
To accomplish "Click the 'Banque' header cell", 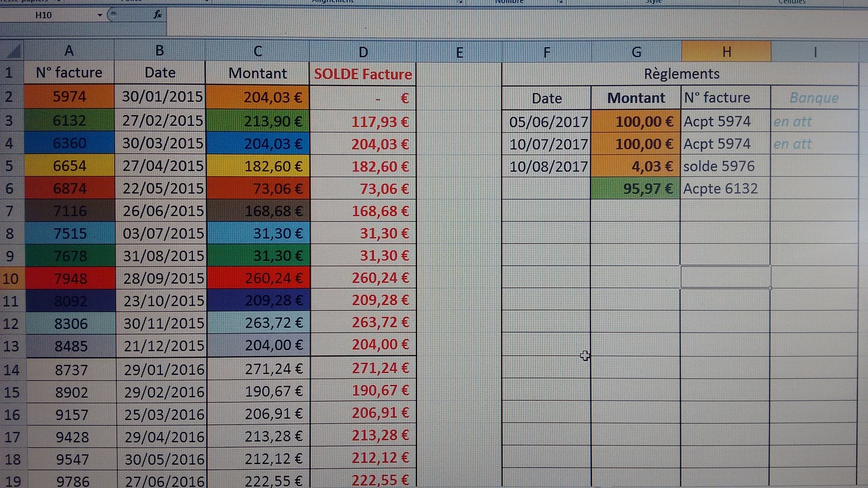I will click(x=814, y=97).
